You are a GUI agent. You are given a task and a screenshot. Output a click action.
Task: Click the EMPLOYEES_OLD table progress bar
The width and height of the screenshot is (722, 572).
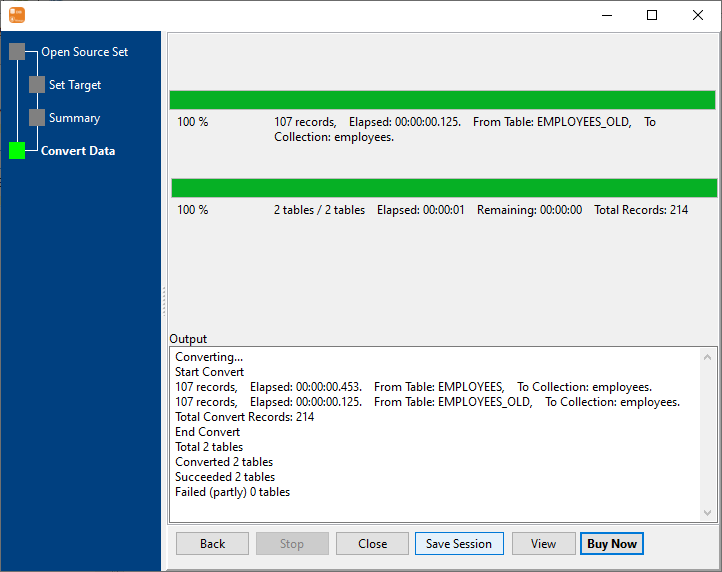[442, 100]
